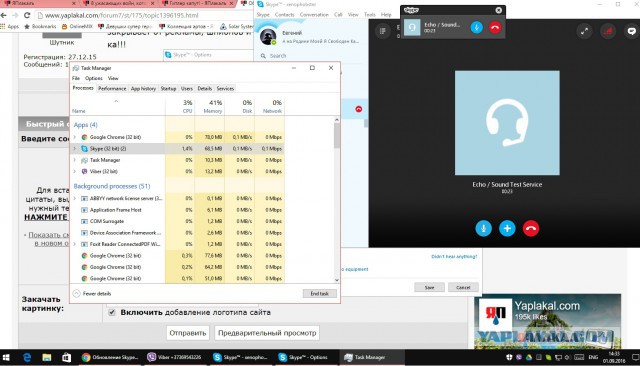Expand the Task Manager app row

click(x=75, y=160)
